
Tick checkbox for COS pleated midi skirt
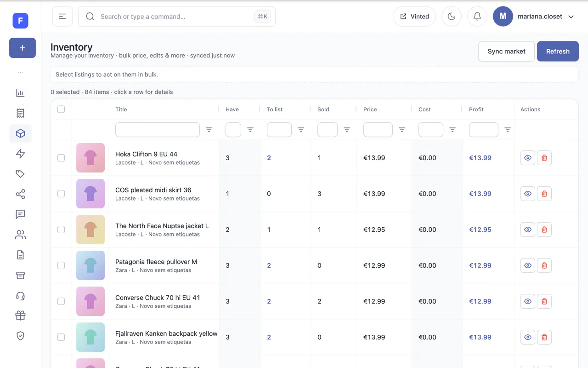pyautogui.click(x=61, y=194)
